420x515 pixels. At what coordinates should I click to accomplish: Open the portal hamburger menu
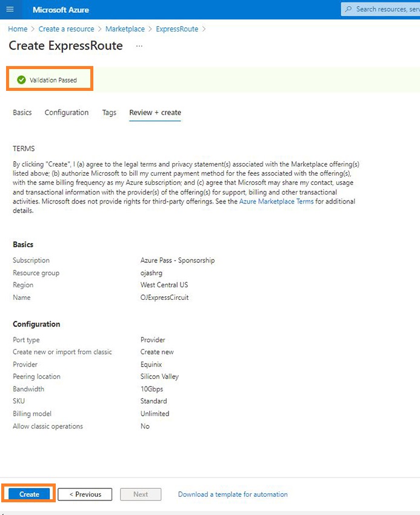coord(10,10)
